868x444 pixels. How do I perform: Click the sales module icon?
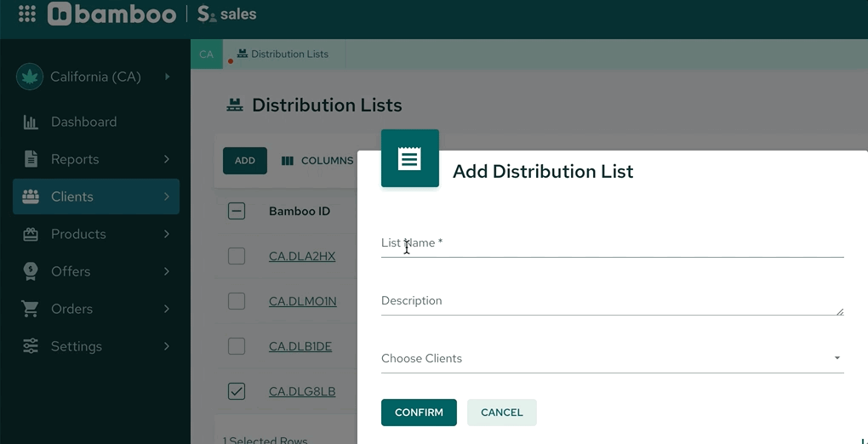click(x=207, y=14)
